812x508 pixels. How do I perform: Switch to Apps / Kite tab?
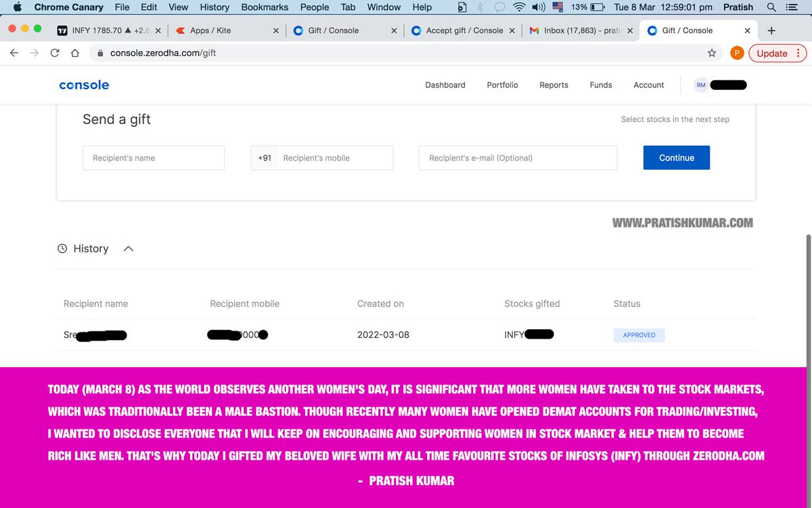point(225,30)
